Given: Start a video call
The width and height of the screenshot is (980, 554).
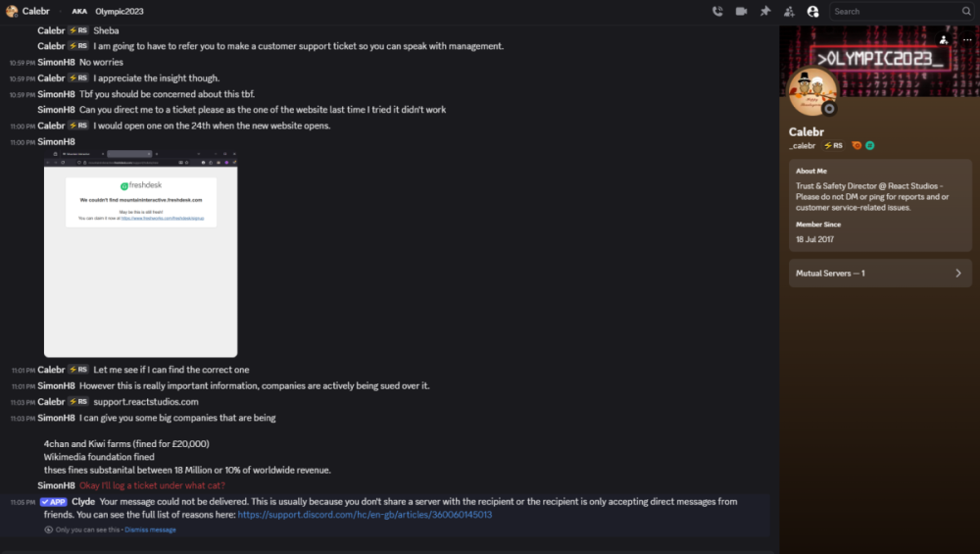Looking at the screenshot, I should tap(741, 11).
